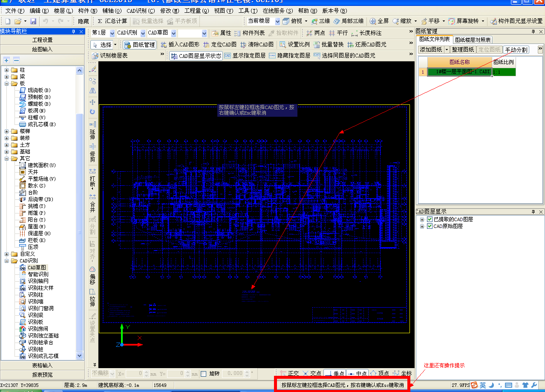Click 批量替换 batch replace tool
Viewport: 545px width, 392px height.
click(x=329, y=44)
